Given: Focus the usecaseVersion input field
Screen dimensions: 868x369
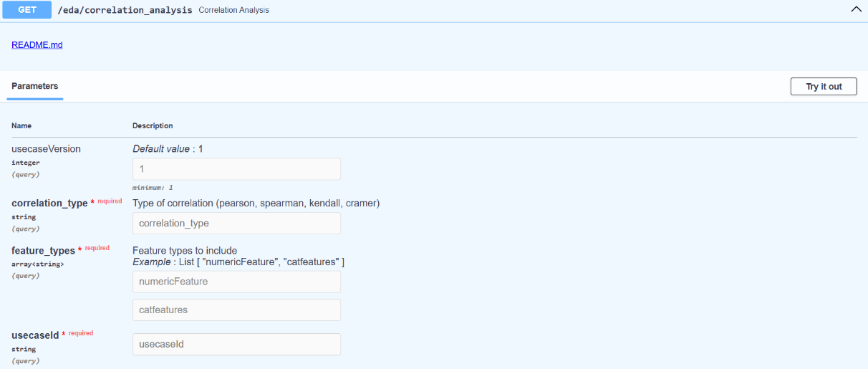Looking at the screenshot, I should tap(236, 169).
